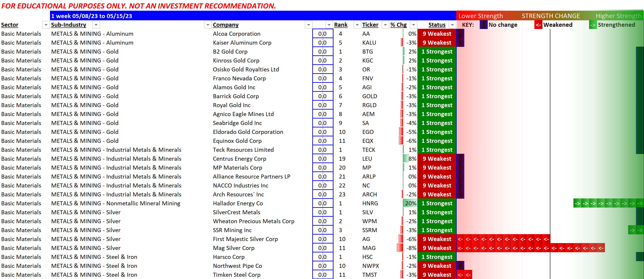644x279 pixels.
Task: Select the 20% change cell for HNRG
Action: click(410, 203)
